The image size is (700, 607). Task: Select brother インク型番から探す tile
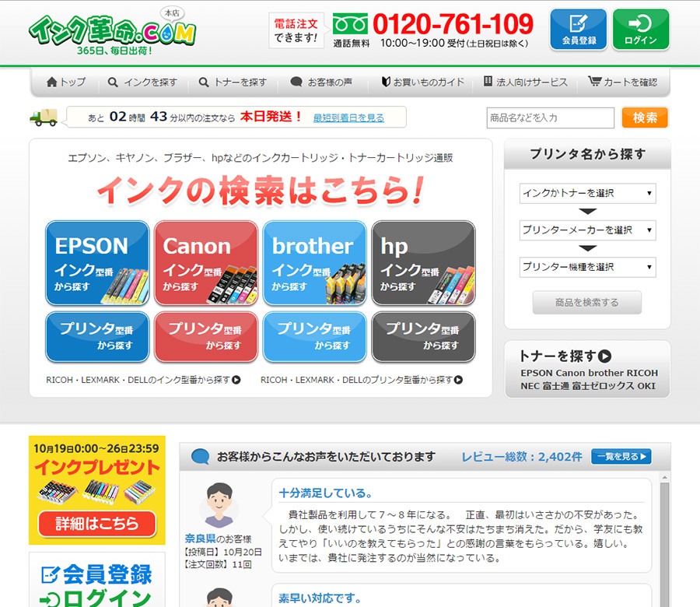click(x=315, y=263)
